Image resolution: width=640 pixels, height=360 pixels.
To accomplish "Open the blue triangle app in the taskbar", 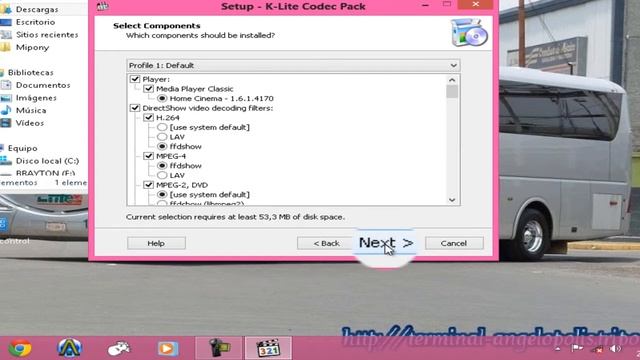I will click(69, 348).
